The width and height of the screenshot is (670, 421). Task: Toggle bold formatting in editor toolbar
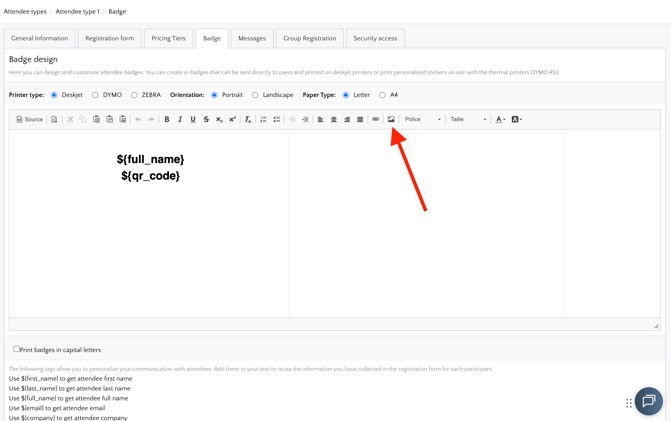click(x=167, y=120)
